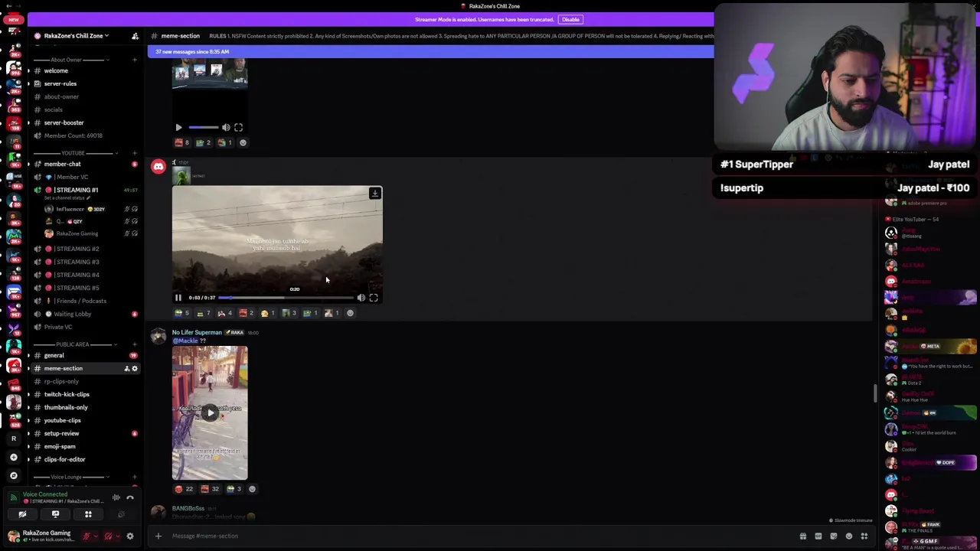Open the about-owner channel
Image resolution: width=980 pixels, height=551 pixels.
[x=61, y=96]
